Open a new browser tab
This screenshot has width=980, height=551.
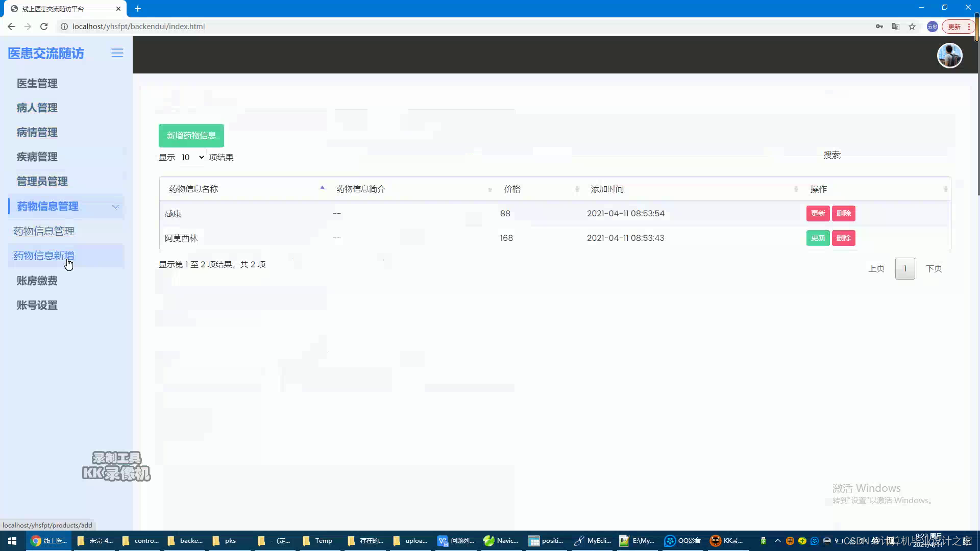pyautogui.click(x=138, y=9)
